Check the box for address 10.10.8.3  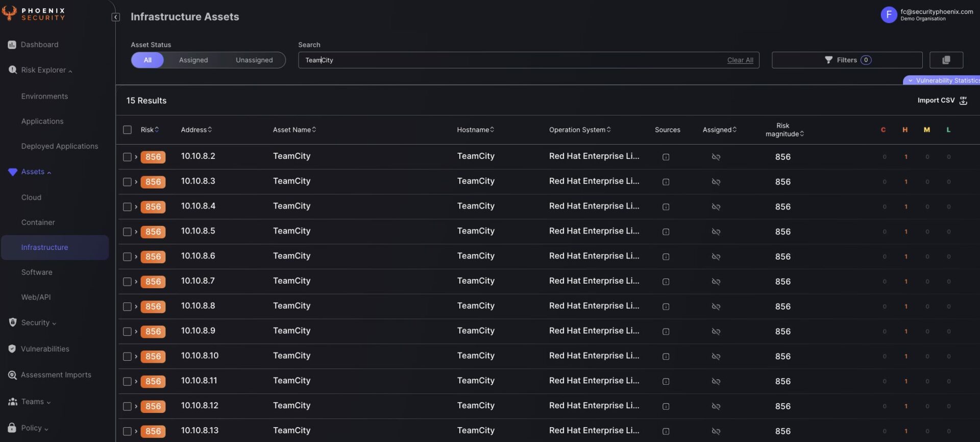127,182
